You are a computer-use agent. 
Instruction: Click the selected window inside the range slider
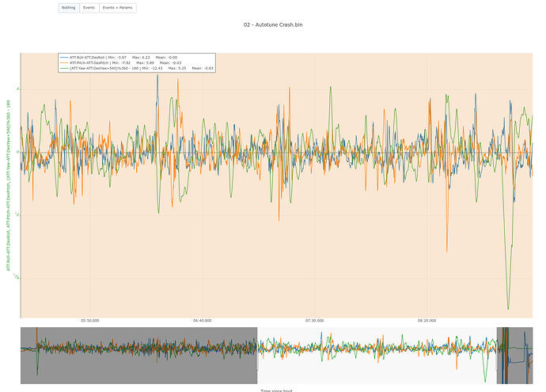tap(377, 355)
